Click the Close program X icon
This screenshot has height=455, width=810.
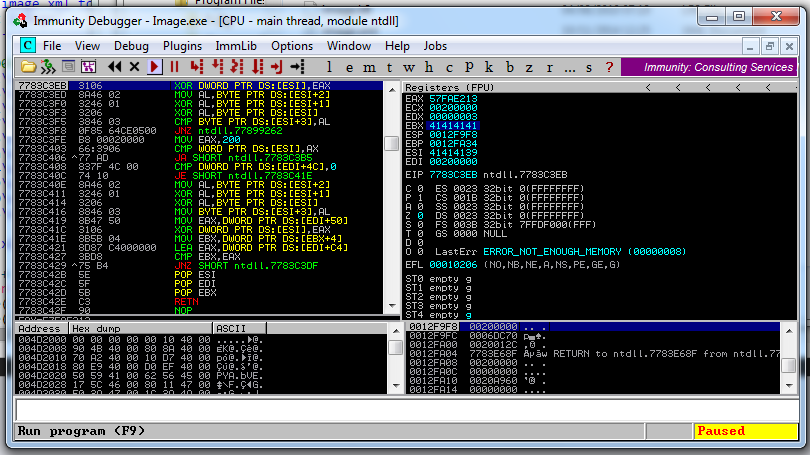pyautogui.click(x=134, y=67)
